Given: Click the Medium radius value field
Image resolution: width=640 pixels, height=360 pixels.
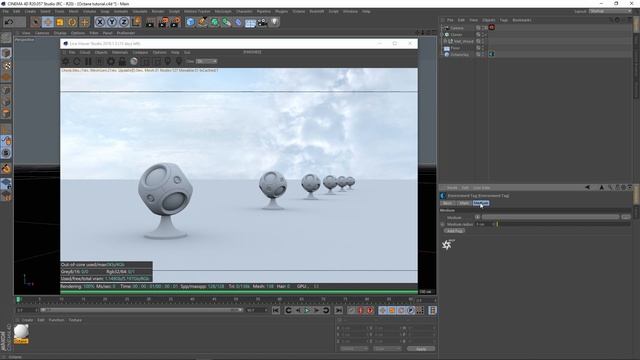Looking at the screenshot, I should 484,224.
